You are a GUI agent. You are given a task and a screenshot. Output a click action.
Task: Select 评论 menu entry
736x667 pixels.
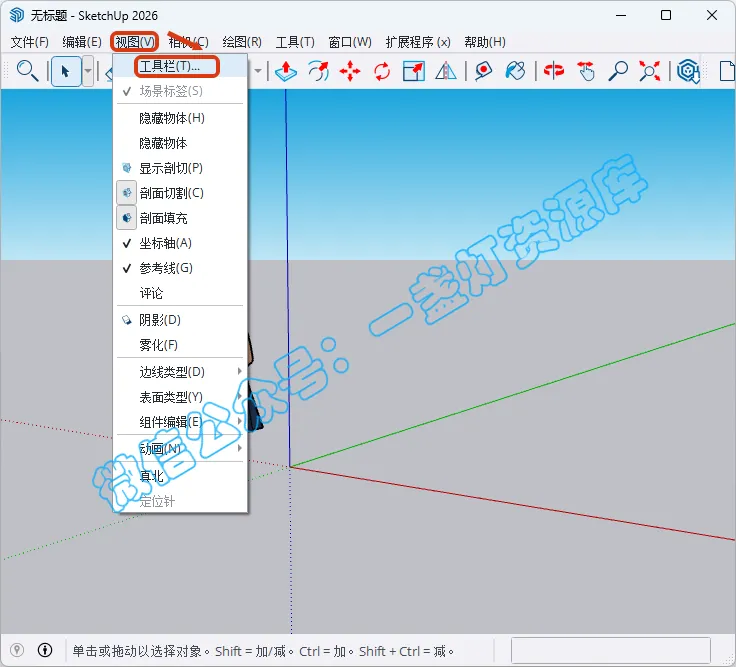180,293
